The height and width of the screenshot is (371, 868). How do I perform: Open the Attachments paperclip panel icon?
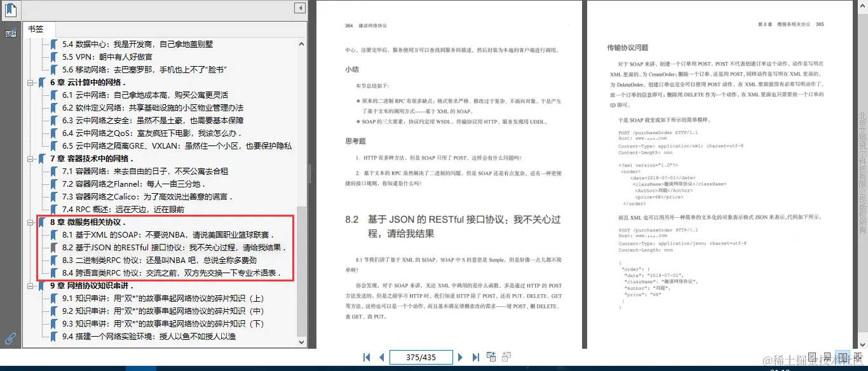(10, 337)
